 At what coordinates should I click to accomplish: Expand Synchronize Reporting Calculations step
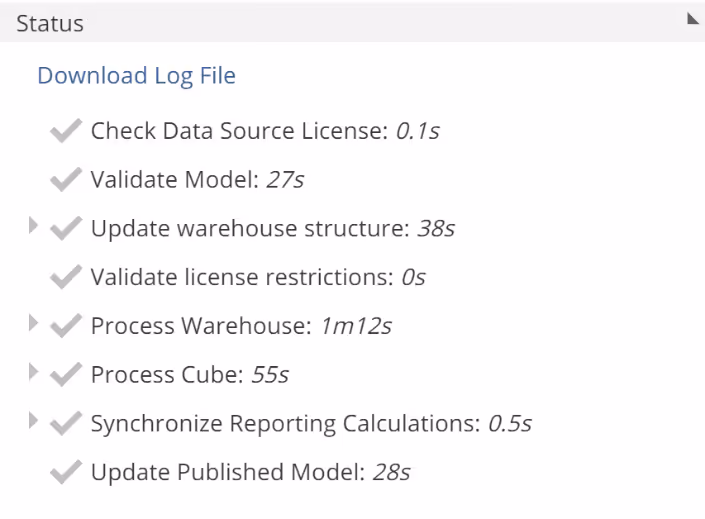[x=34, y=422]
